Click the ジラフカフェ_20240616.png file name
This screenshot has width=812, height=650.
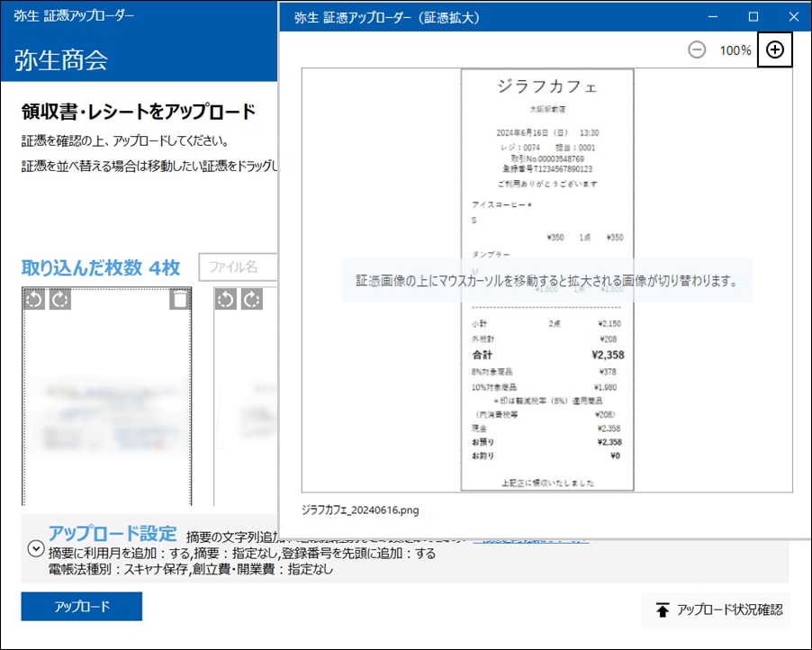click(360, 510)
